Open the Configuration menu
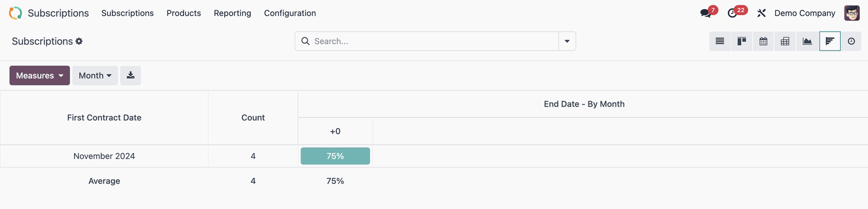The width and height of the screenshot is (868, 209). pyautogui.click(x=290, y=13)
